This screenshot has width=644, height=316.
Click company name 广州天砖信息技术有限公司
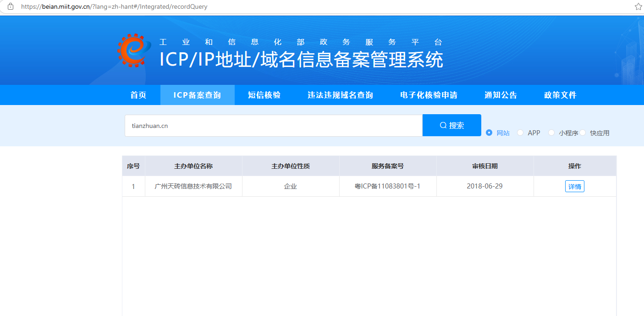pos(193,187)
